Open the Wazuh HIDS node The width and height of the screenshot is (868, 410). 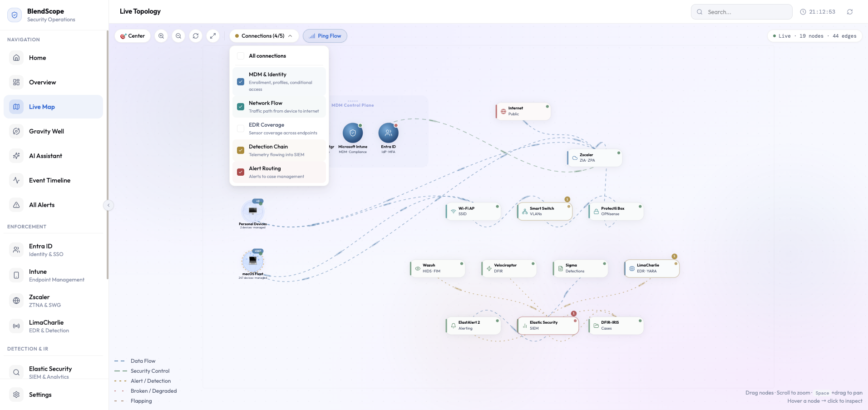(x=438, y=268)
